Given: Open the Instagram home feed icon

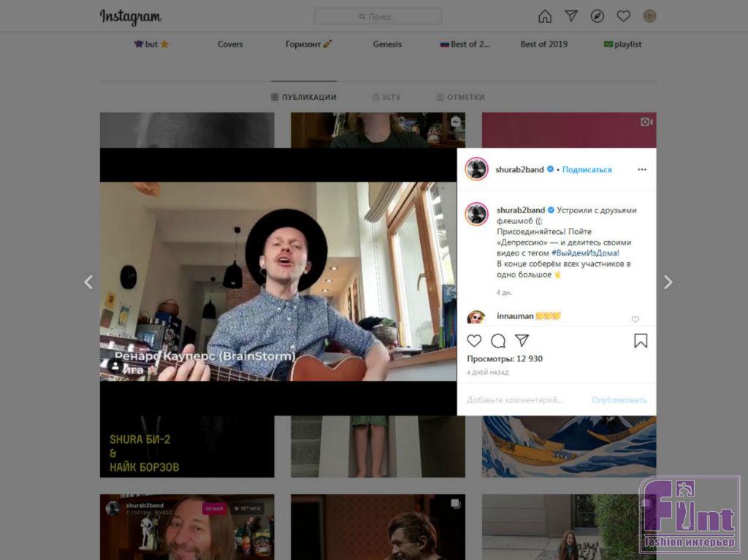Looking at the screenshot, I should click(x=545, y=16).
